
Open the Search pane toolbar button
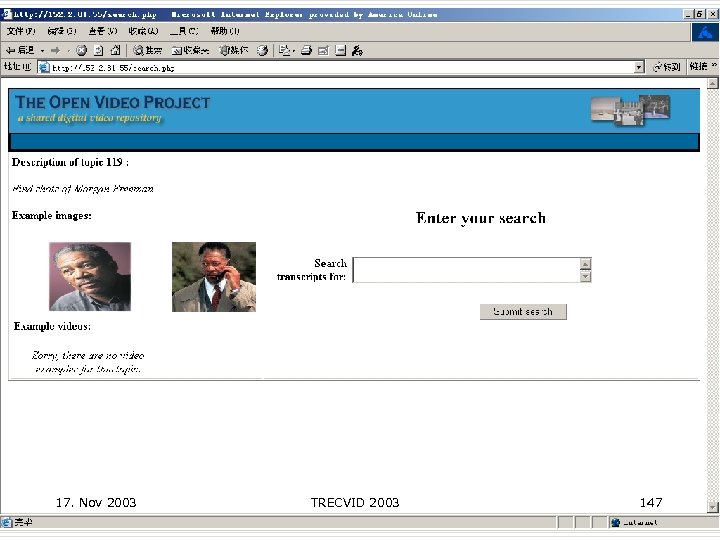coord(147,51)
